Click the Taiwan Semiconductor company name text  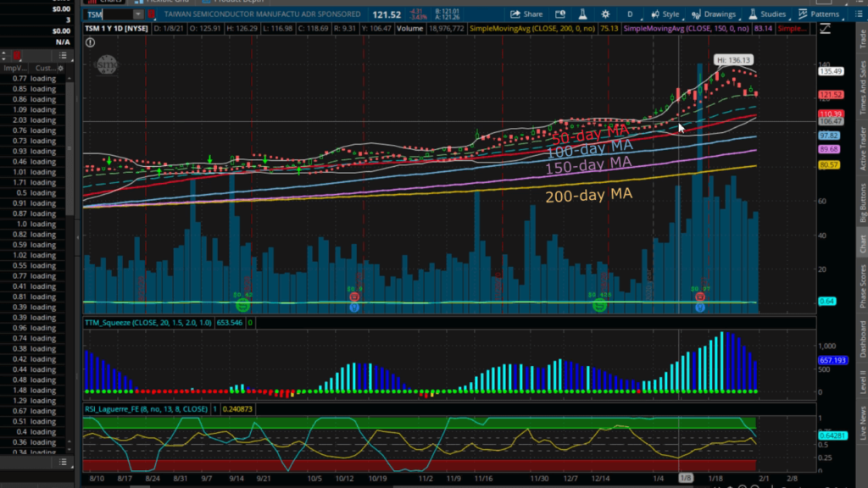pos(262,14)
